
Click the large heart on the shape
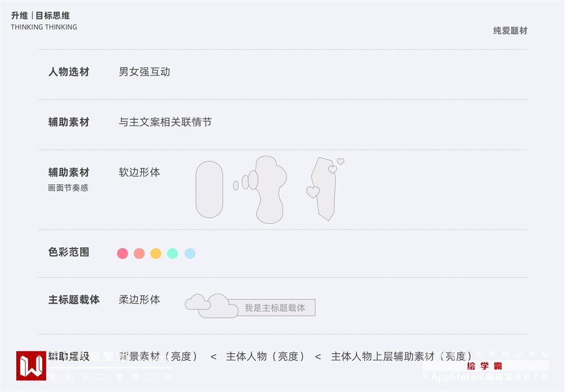[313, 192]
